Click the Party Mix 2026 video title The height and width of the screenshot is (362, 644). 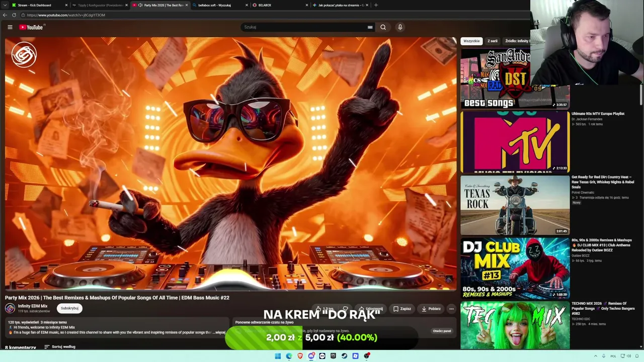tap(117, 298)
